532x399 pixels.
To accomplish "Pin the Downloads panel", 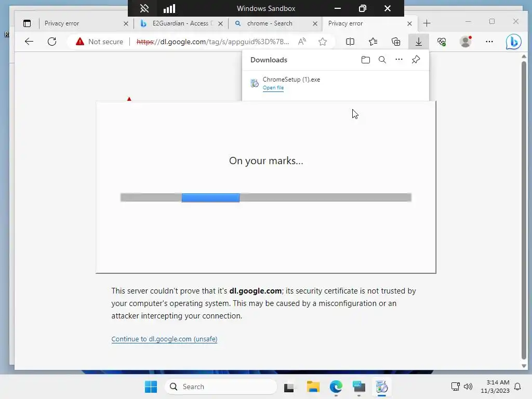I will coord(416,60).
